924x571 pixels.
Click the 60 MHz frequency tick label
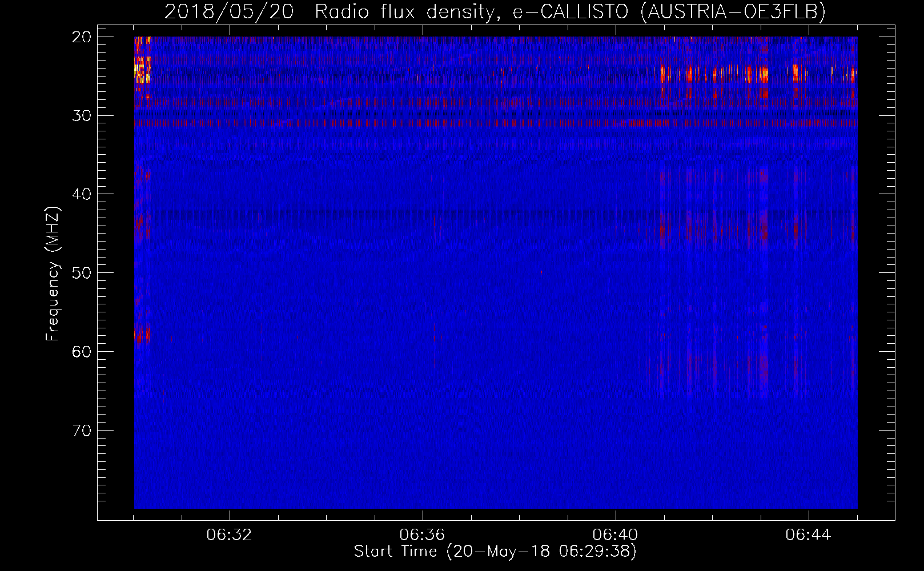pyautogui.click(x=82, y=351)
